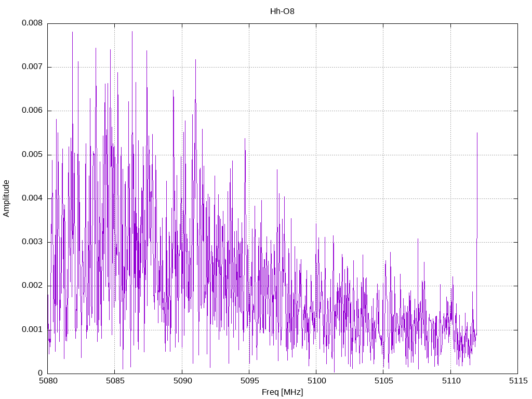Click x-axis tick label 5100
This screenshot has height=399, width=532.
316,381
